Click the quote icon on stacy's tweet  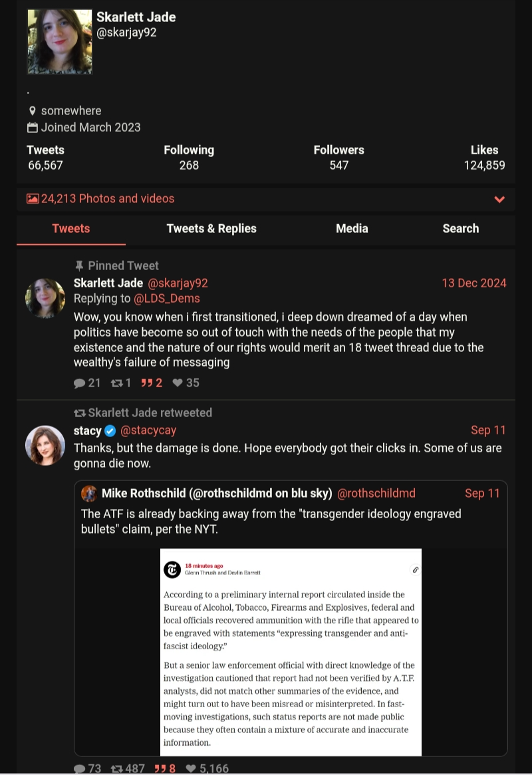tap(160, 768)
